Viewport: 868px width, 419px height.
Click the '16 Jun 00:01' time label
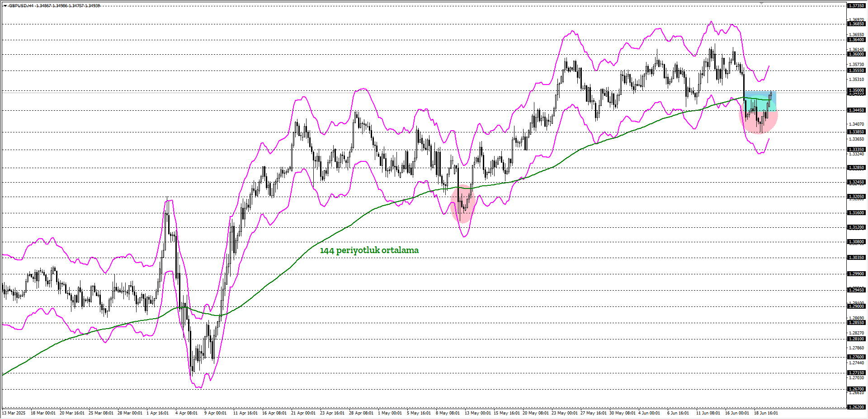click(x=737, y=413)
